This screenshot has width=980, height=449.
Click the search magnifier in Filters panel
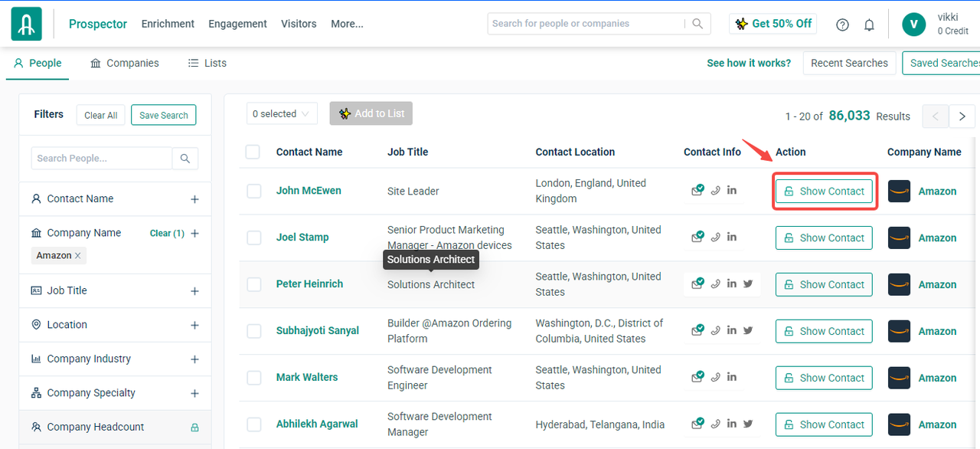pyautogui.click(x=185, y=159)
